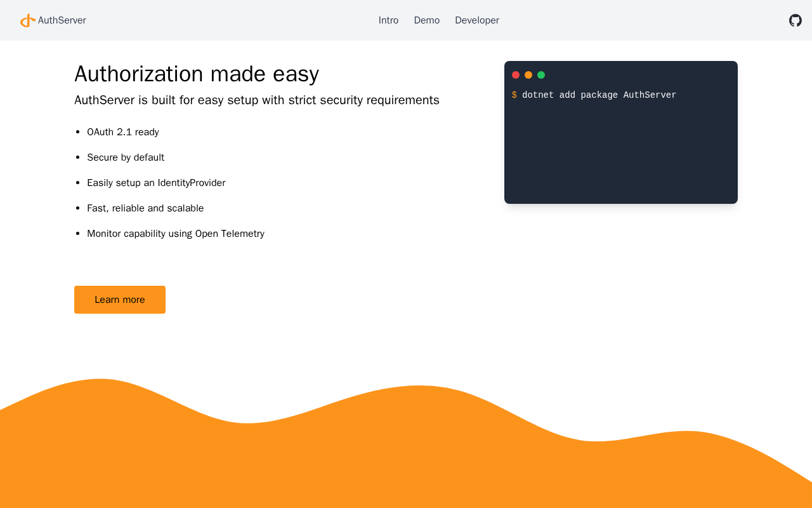Click the orange AuthServer logo icon
This screenshot has height=508, width=812.
27,20
